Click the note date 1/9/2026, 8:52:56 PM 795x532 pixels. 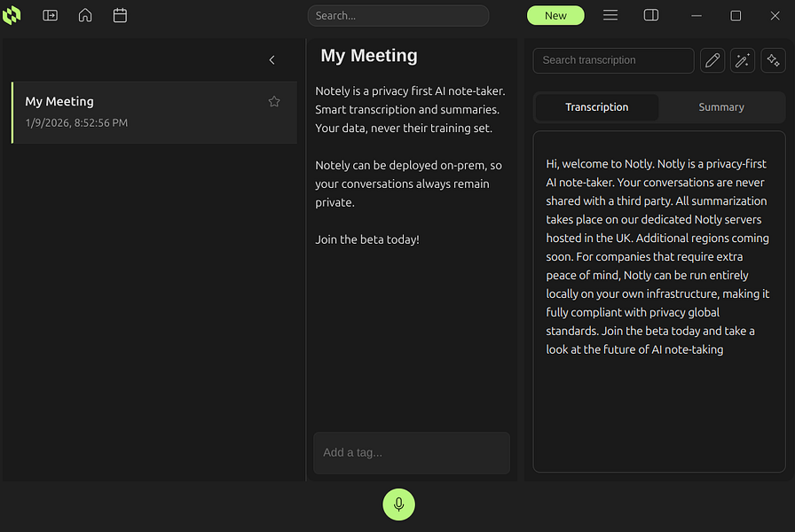(76, 123)
